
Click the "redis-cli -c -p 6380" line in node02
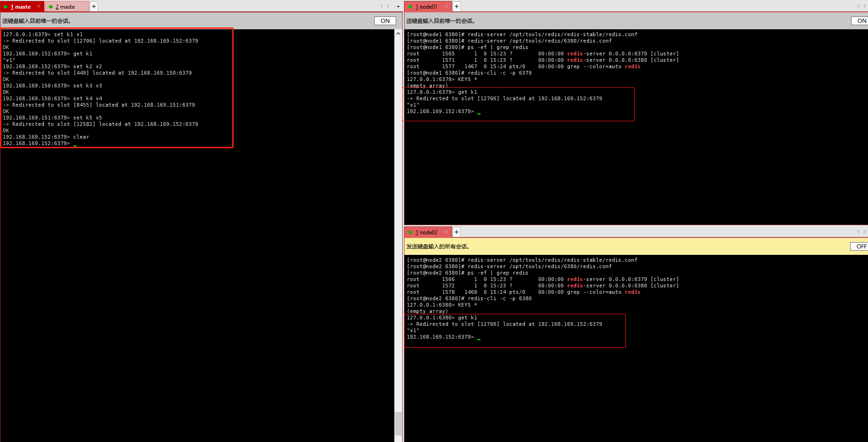click(469, 298)
